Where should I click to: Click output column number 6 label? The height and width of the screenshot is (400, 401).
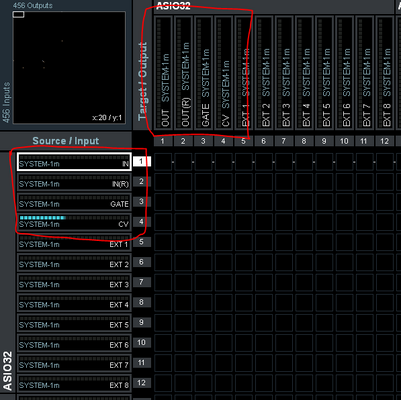(264, 141)
